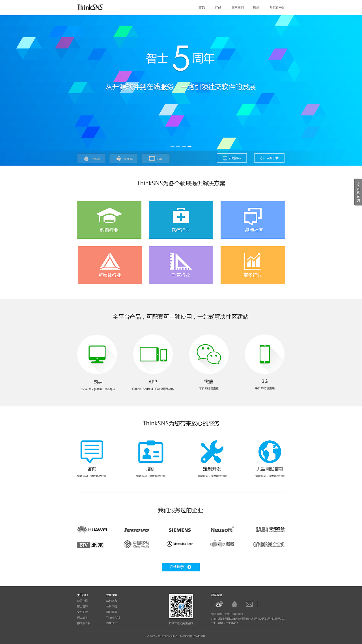Click the 安邦保险 logo
Viewport: 362px width, 644px height.
click(x=270, y=529)
